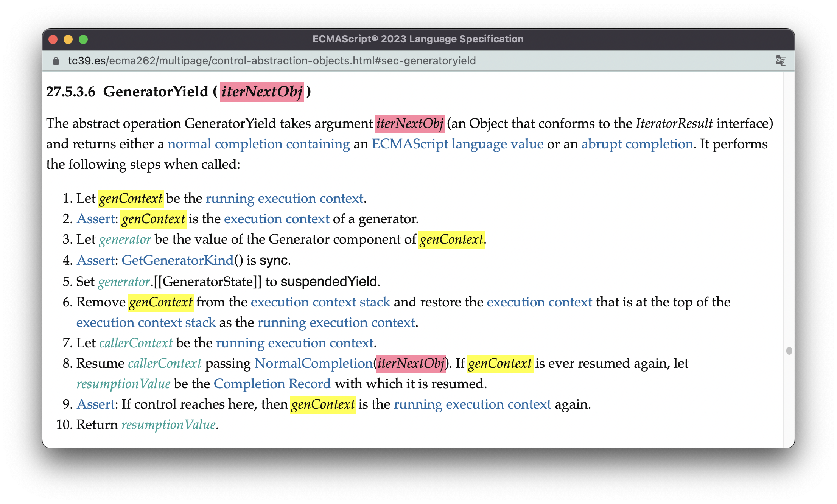Click the lock icon in the address bar

pyautogui.click(x=56, y=61)
